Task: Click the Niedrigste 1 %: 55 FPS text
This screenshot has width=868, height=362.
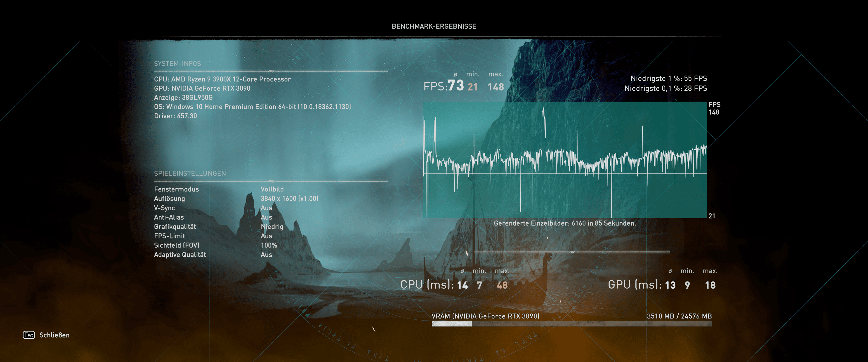Action: click(x=669, y=78)
